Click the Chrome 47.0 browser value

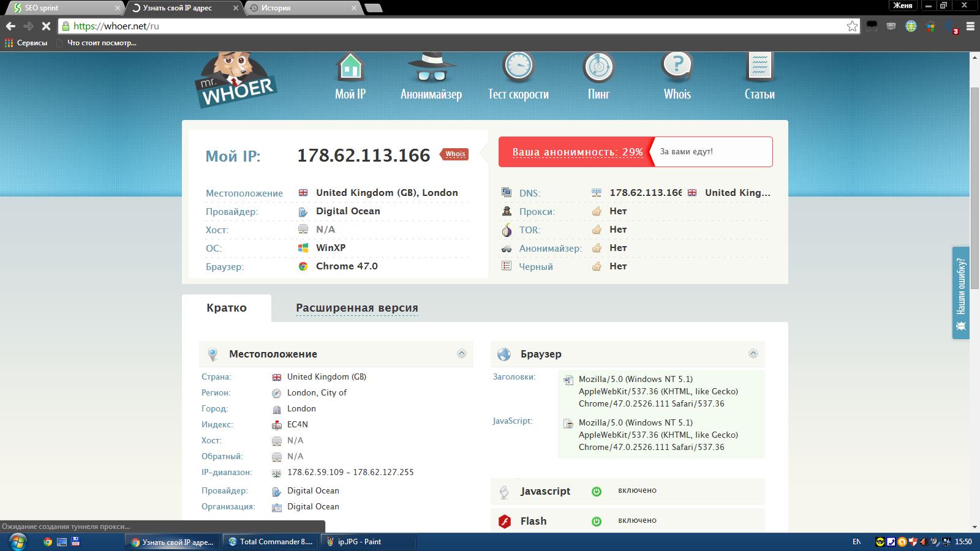pos(347,266)
